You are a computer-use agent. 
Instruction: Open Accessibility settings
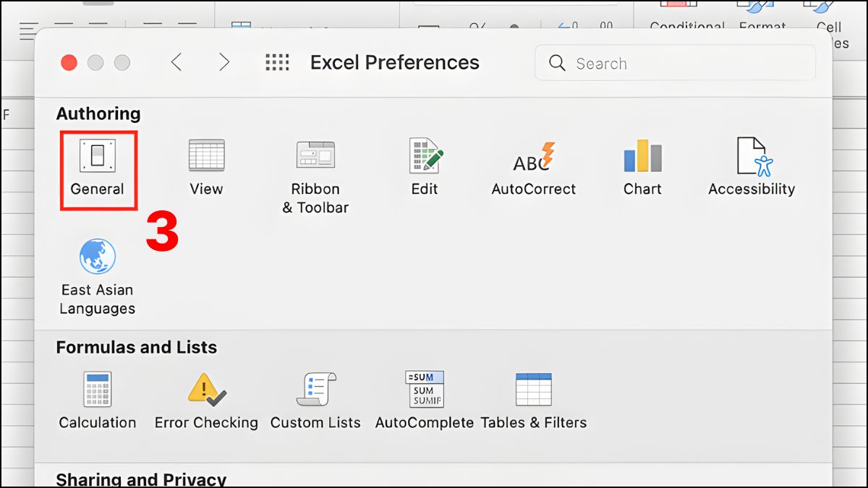tap(752, 166)
